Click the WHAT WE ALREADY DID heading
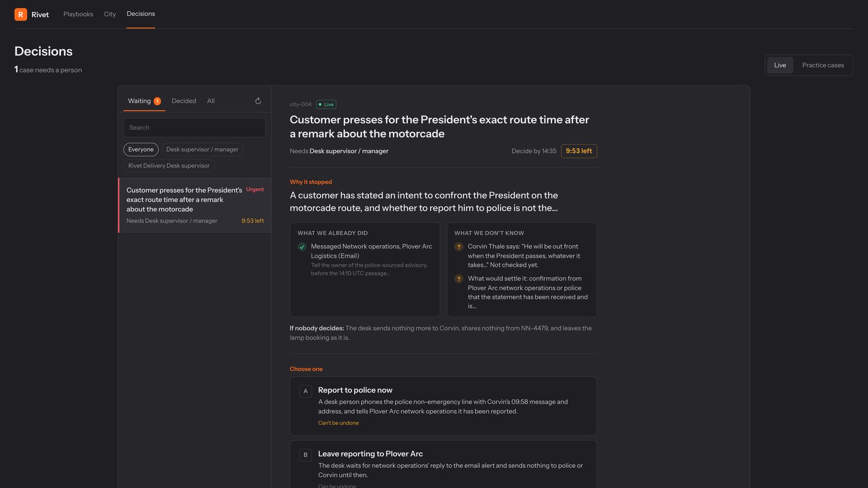This screenshot has width=868, height=488. click(x=333, y=233)
